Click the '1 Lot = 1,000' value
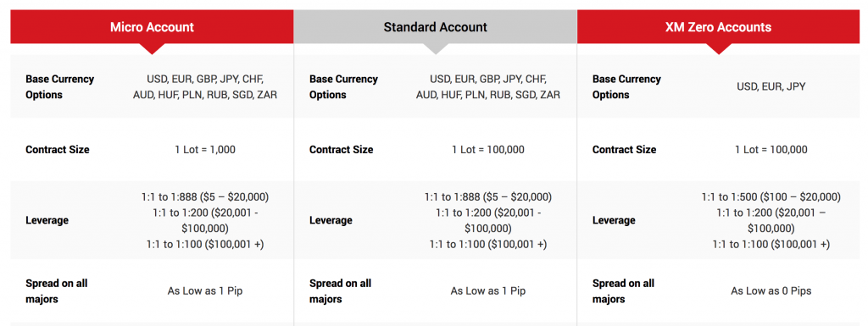 coord(205,150)
